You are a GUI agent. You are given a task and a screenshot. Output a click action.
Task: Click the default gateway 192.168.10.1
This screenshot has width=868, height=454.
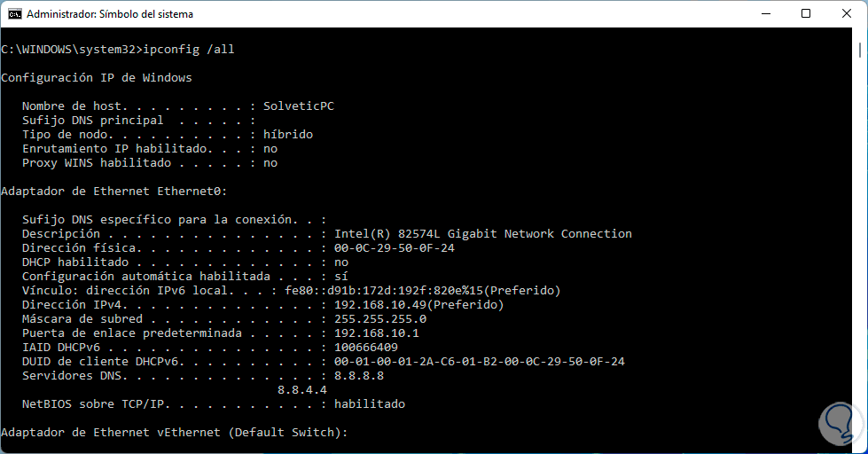(376, 333)
